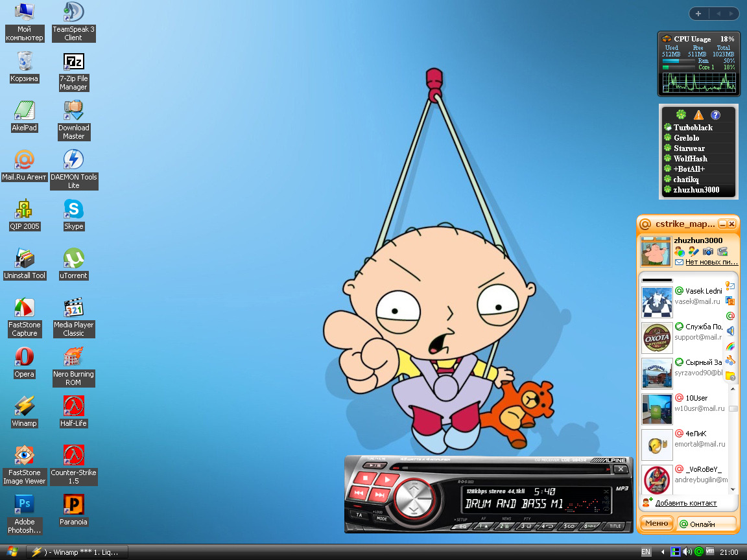Select the Download Master shortcut

(x=74, y=121)
